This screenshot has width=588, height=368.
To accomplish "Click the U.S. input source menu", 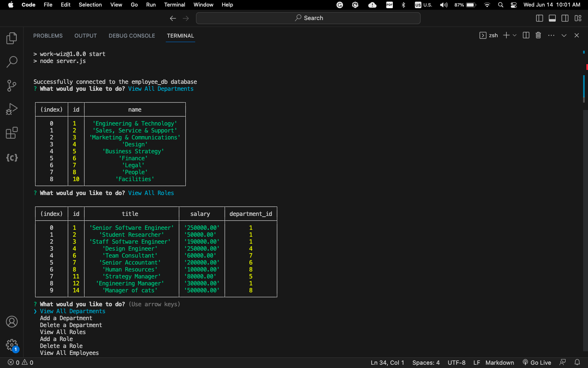I will (423, 5).
